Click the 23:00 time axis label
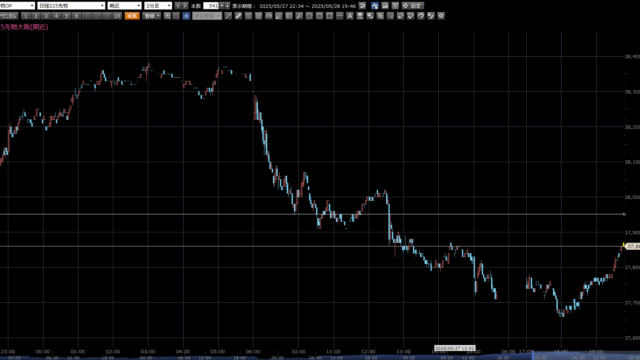Screen dimensions: 640x360 tap(8, 351)
